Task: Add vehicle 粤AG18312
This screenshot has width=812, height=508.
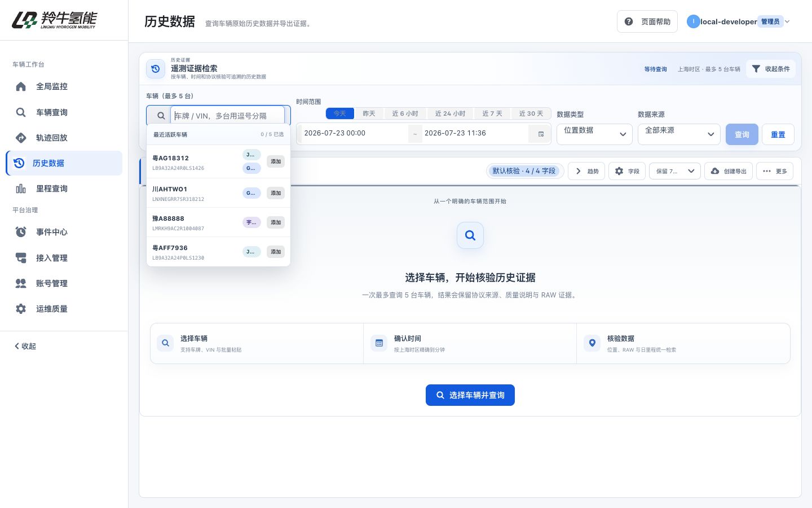Action: (276, 161)
